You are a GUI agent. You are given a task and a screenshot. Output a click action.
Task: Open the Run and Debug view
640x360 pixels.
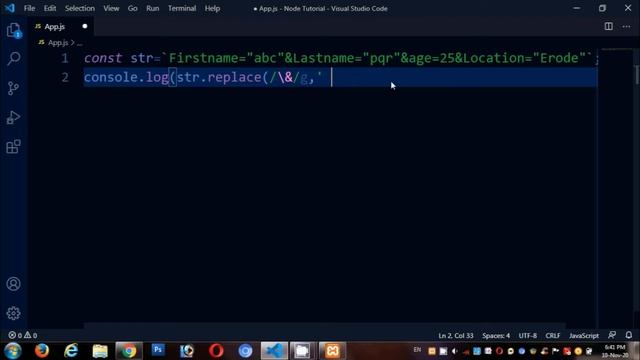(13, 118)
